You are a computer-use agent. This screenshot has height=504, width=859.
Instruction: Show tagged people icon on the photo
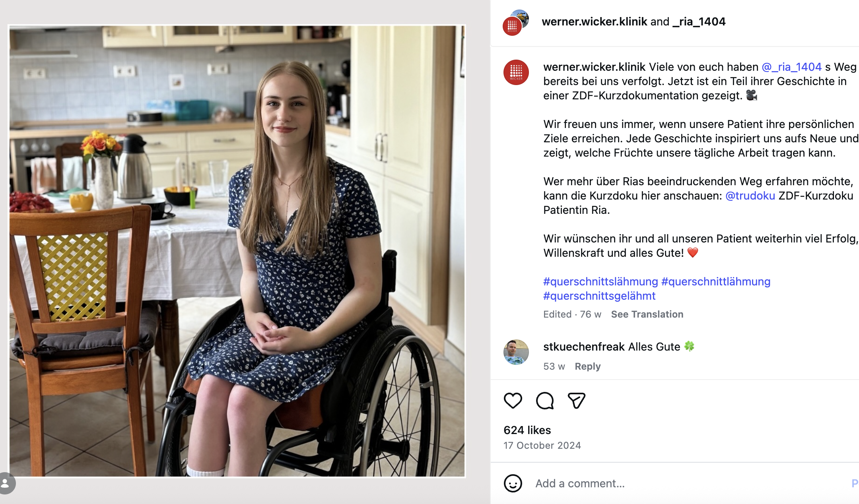[6, 483]
